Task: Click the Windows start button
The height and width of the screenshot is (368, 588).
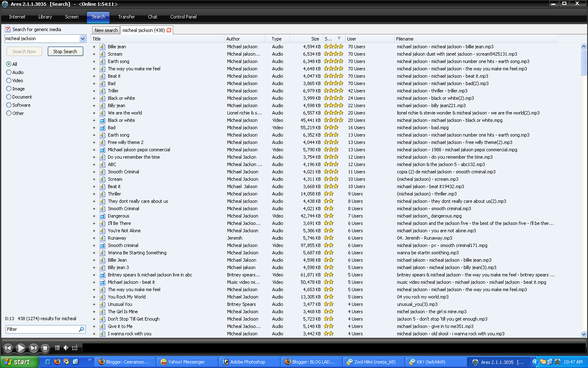Action: tap(19, 362)
